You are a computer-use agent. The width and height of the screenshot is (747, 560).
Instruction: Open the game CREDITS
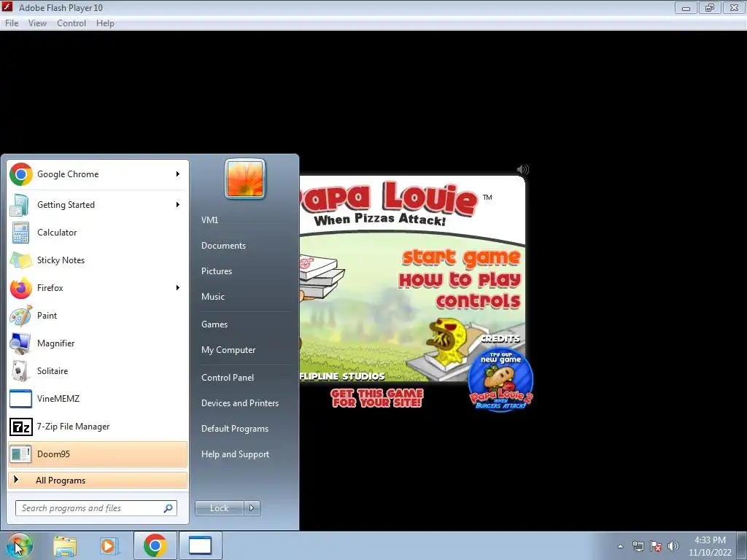[500, 338]
